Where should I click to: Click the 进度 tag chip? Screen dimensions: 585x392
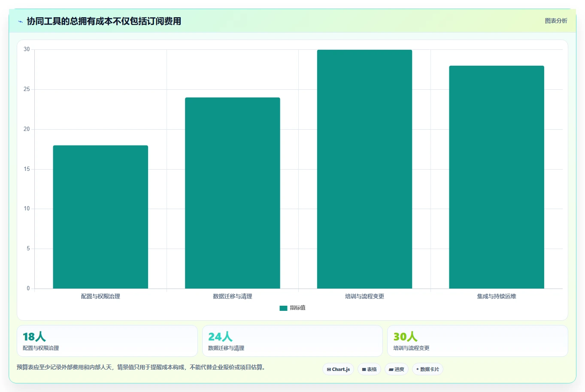coord(396,369)
